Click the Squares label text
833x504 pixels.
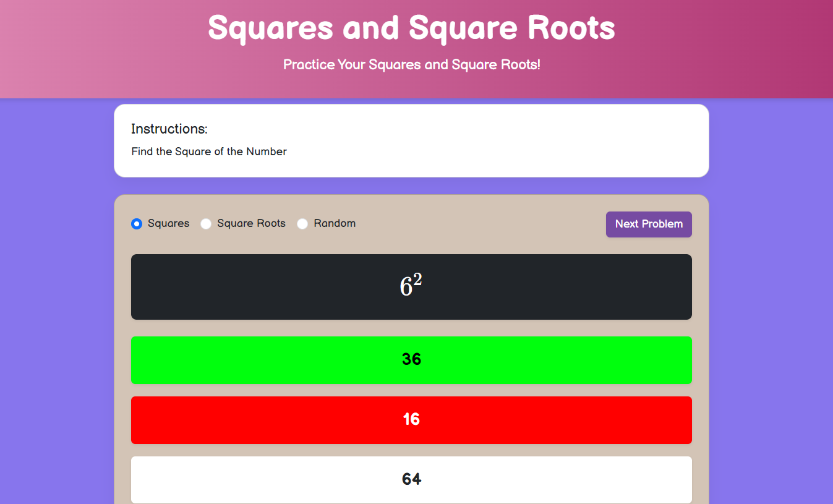168,224
